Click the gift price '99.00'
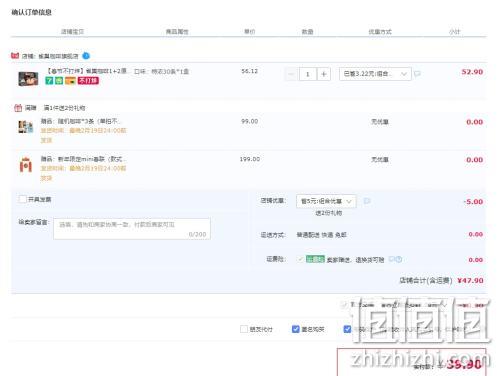 [x=250, y=121]
